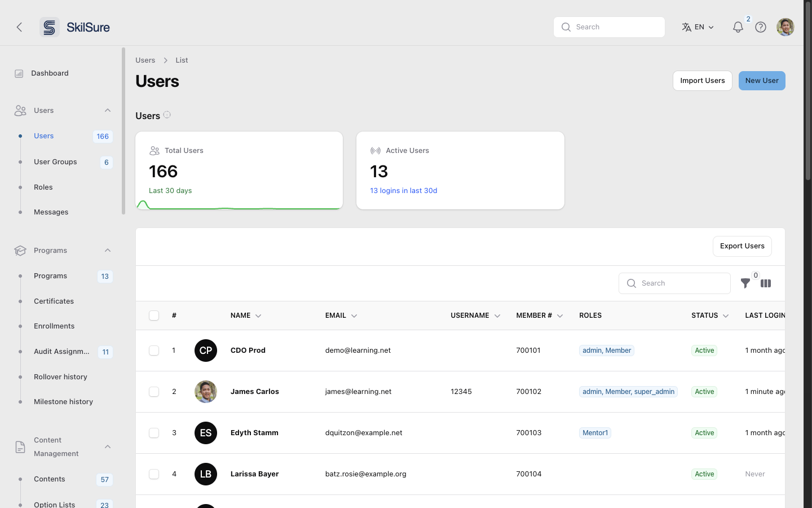Screen dimensions: 812x508
Task: Click the info icon beside Users heading
Action: coord(167,115)
